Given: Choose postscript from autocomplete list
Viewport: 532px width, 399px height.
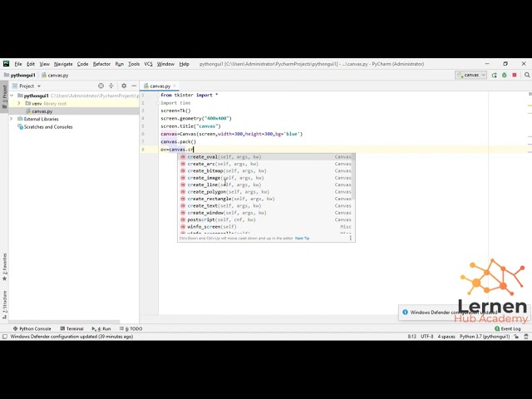Looking at the screenshot, I should tap(266, 219).
